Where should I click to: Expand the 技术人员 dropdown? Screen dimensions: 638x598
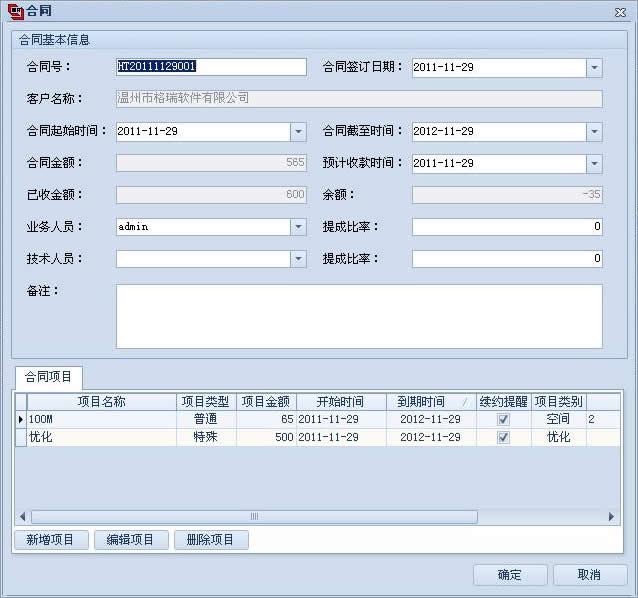[298, 259]
